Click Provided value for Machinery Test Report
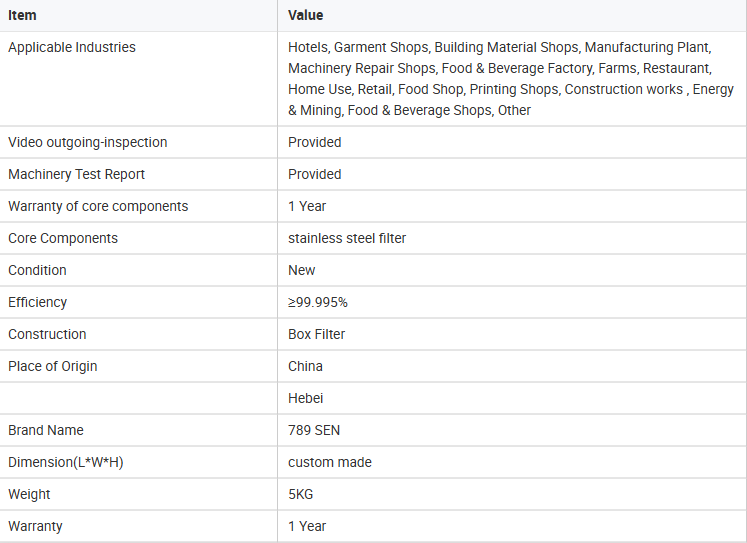Screen dimensions: 747x543 314,174
